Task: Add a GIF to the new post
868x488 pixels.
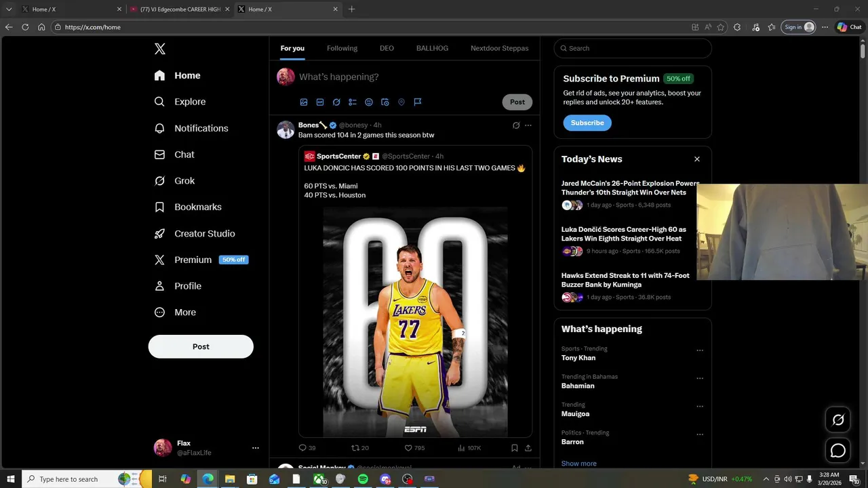Action: click(x=320, y=102)
